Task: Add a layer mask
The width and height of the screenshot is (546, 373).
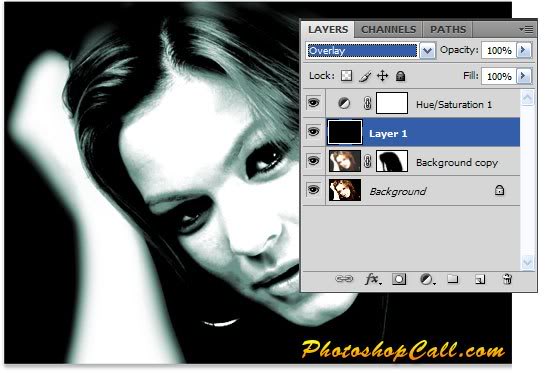Action: pos(399,279)
